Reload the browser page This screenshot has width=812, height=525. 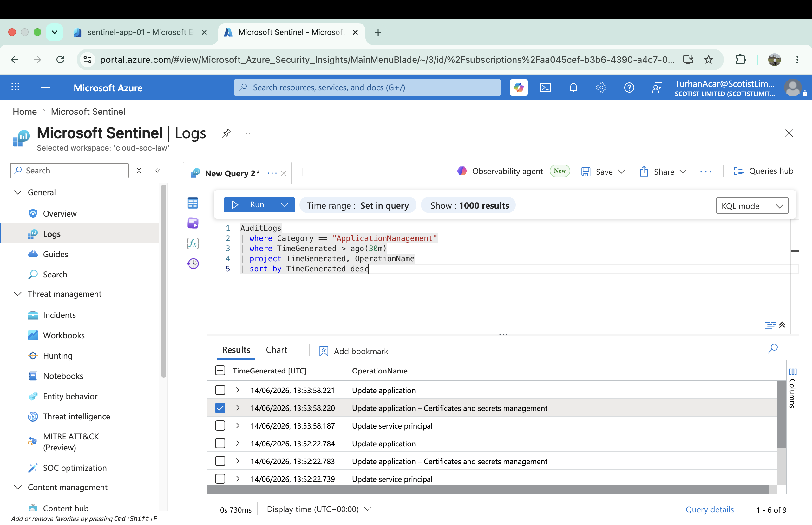pyautogui.click(x=60, y=60)
